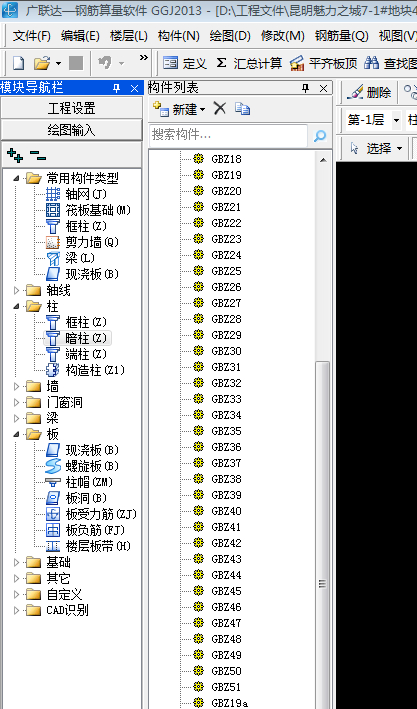This screenshot has height=709, width=417.
Task: Open the 钢筋量(Q) menu
Action: 341,36
